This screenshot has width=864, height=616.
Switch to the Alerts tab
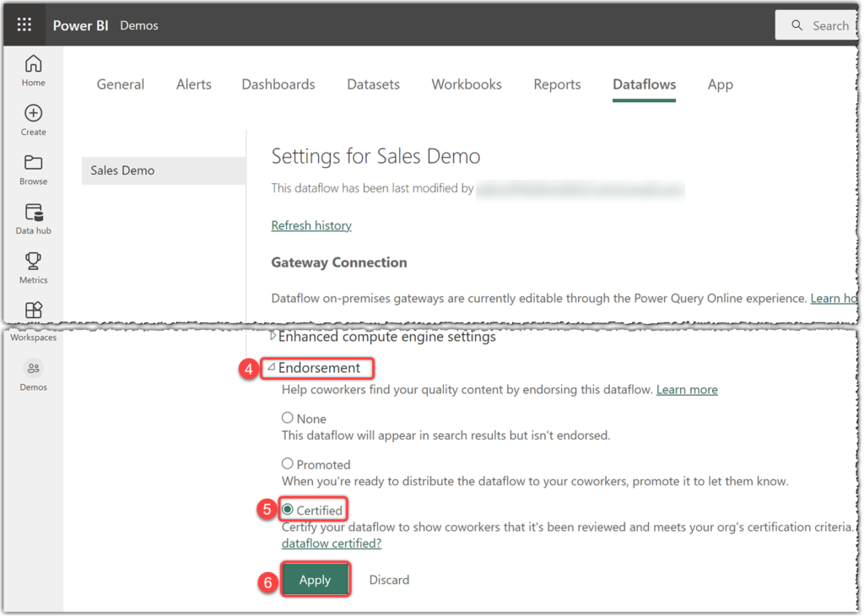click(x=194, y=84)
